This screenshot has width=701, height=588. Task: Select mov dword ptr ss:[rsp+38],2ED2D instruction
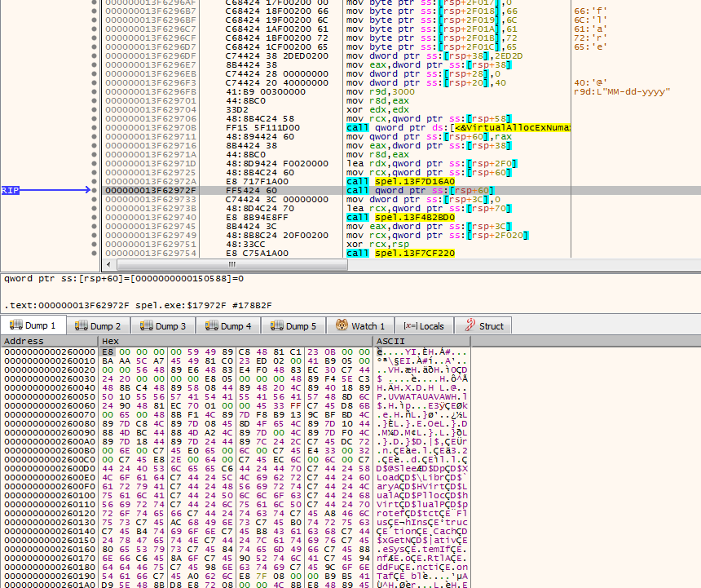(434, 56)
